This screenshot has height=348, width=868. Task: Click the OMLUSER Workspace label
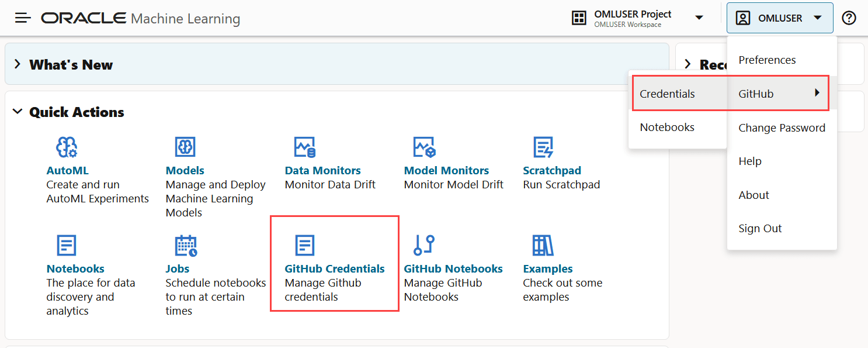click(627, 25)
